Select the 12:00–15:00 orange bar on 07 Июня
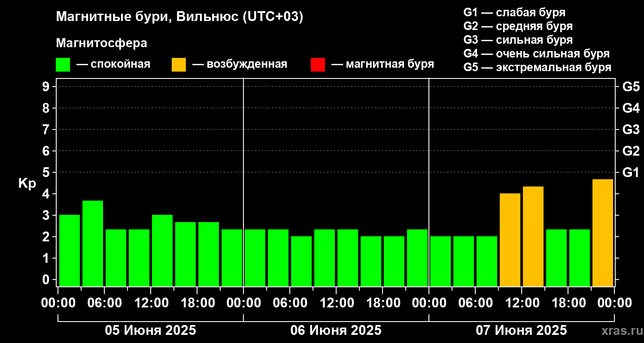Viewport: 644px width, 343px height. pos(533,236)
